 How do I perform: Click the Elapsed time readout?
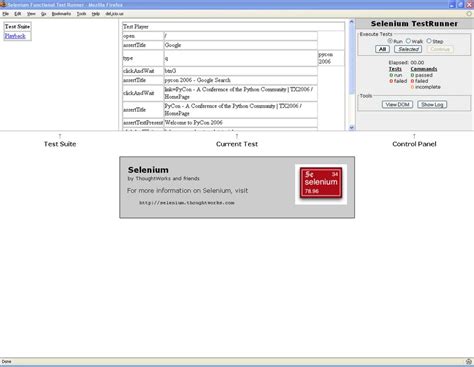406,63
